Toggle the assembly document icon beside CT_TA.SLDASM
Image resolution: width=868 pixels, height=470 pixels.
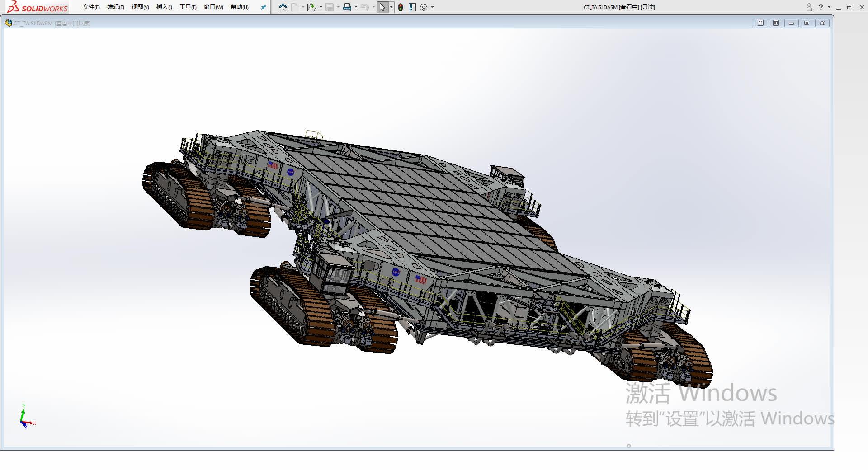(x=8, y=23)
